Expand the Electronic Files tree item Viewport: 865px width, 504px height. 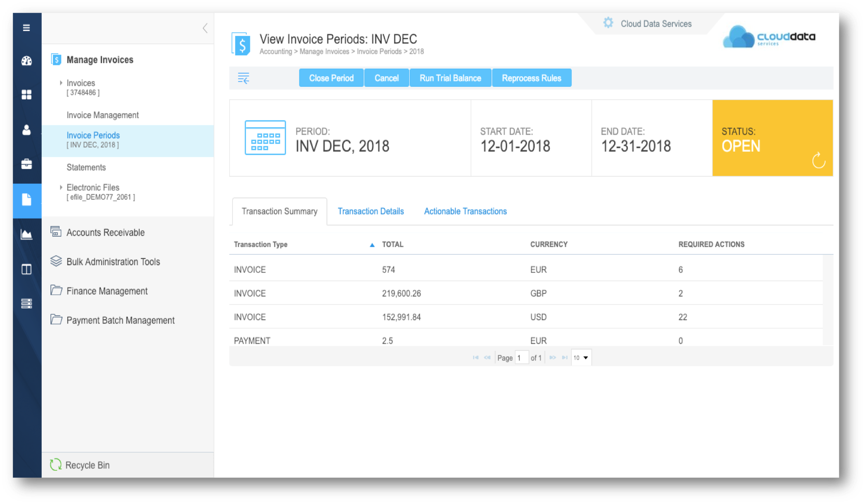pos(62,187)
